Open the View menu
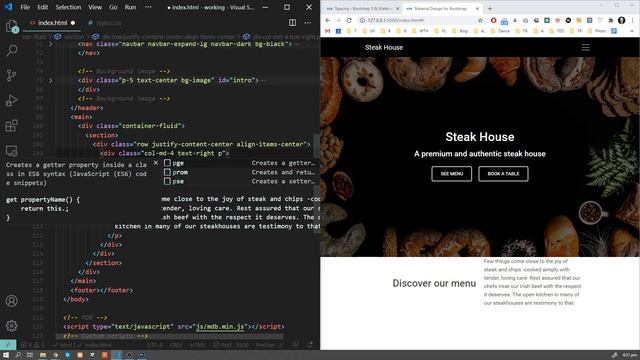 click(95, 7)
